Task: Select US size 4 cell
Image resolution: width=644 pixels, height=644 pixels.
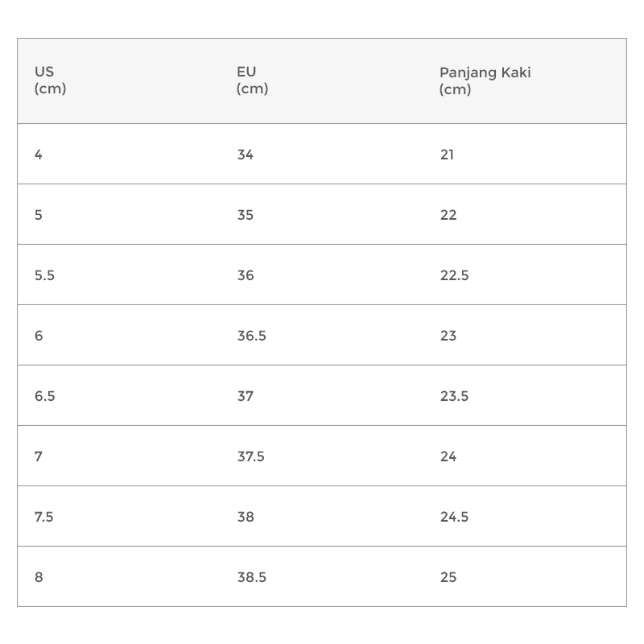Action: tap(39, 155)
